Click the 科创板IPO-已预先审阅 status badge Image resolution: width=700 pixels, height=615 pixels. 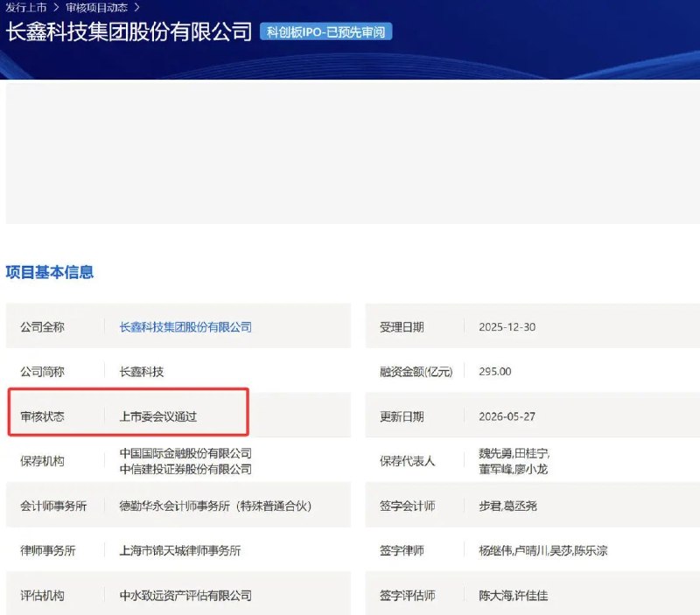[x=325, y=31]
